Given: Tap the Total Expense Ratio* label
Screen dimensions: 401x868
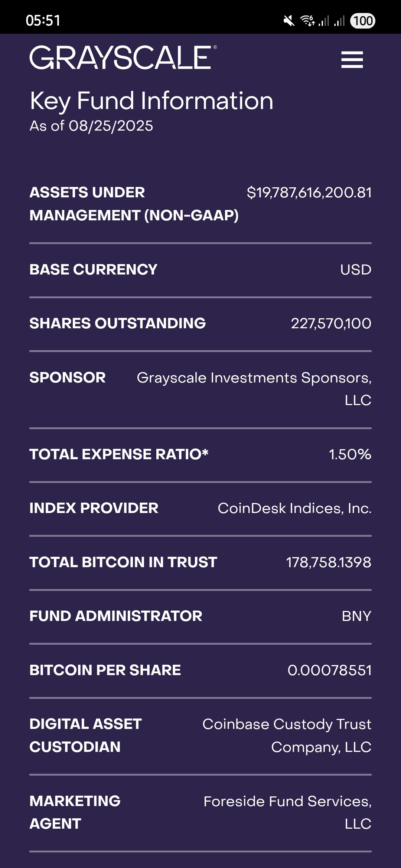Looking at the screenshot, I should (x=119, y=454).
